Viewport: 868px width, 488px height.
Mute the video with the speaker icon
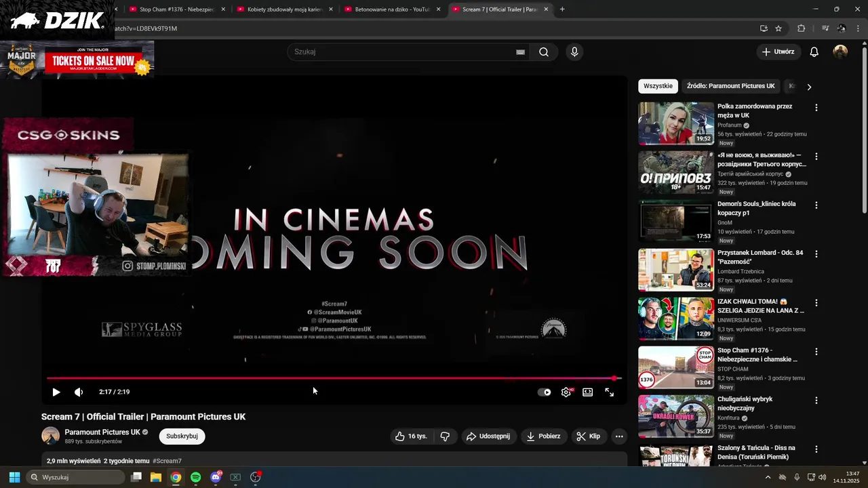(x=79, y=392)
